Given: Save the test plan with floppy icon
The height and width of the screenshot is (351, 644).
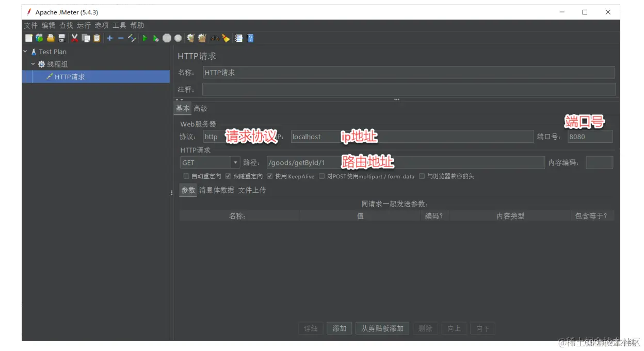Looking at the screenshot, I should [62, 38].
